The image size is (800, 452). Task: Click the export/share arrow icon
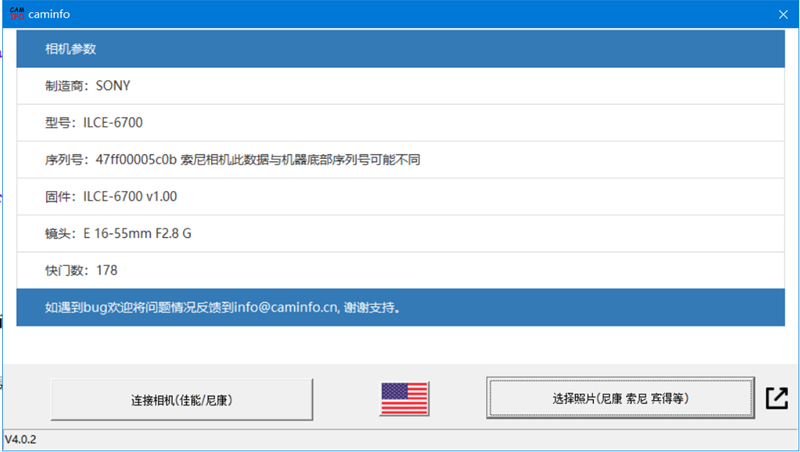coord(777,398)
